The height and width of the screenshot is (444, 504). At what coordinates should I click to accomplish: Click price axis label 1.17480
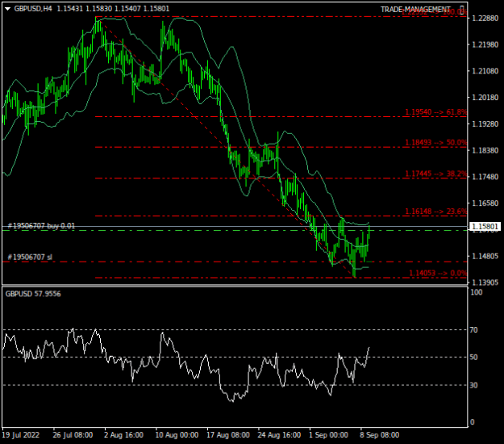pyautogui.click(x=485, y=177)
